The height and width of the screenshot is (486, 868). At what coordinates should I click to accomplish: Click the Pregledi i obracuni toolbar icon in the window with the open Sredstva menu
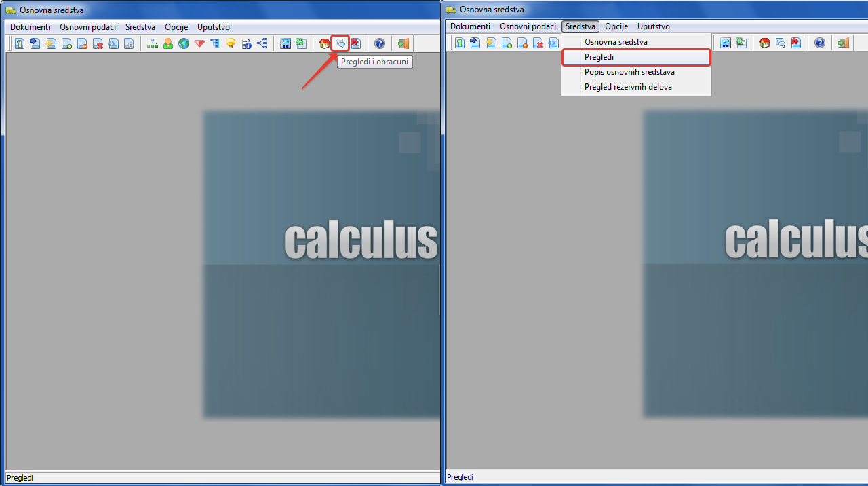781,43
